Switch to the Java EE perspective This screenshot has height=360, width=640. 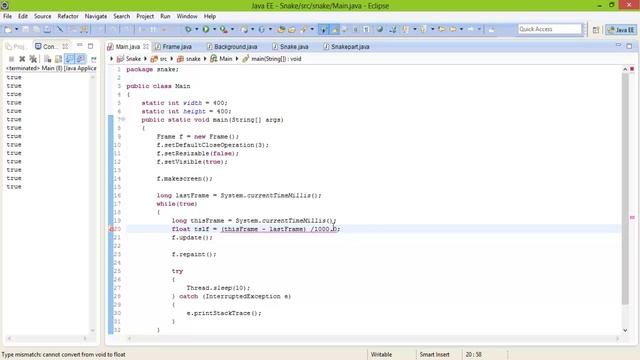621,29
